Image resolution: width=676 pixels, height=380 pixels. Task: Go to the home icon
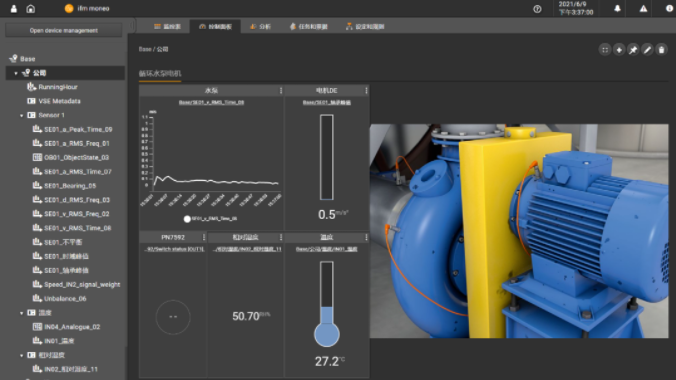(x=31, y=9)
